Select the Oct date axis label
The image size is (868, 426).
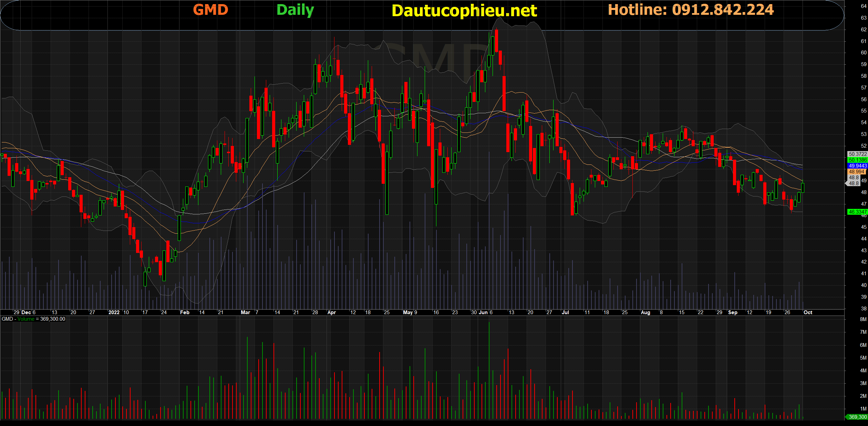click(808, 312)
